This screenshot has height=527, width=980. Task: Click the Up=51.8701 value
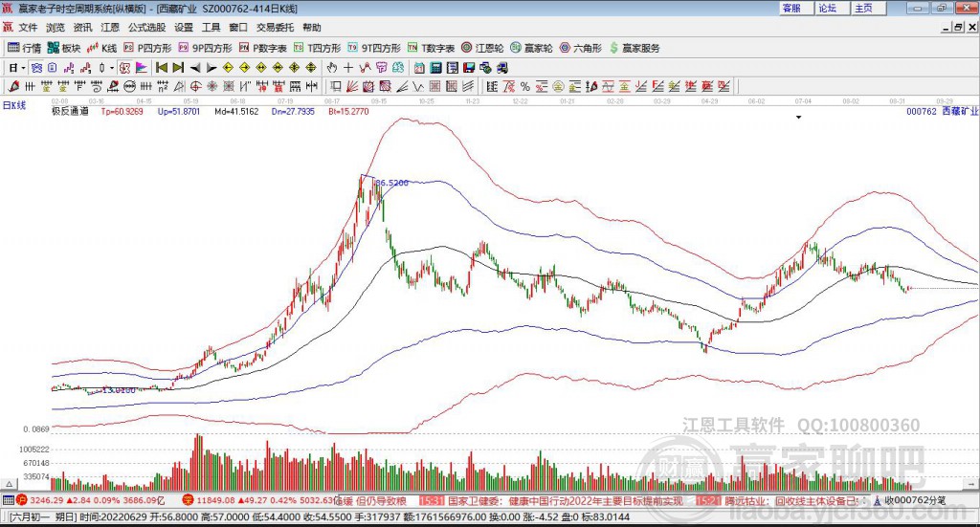coord(179,111)
